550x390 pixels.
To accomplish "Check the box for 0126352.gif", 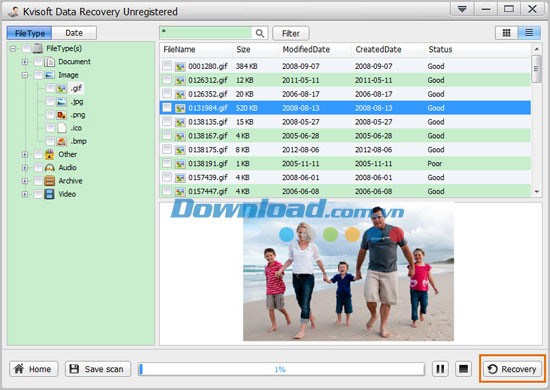I will tap(167, 93).
